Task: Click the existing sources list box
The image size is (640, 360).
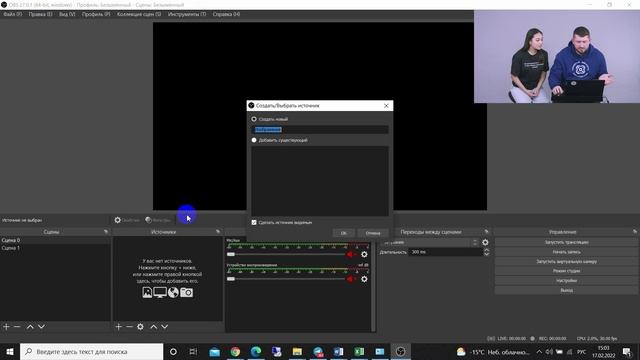Action: [320, 181]
